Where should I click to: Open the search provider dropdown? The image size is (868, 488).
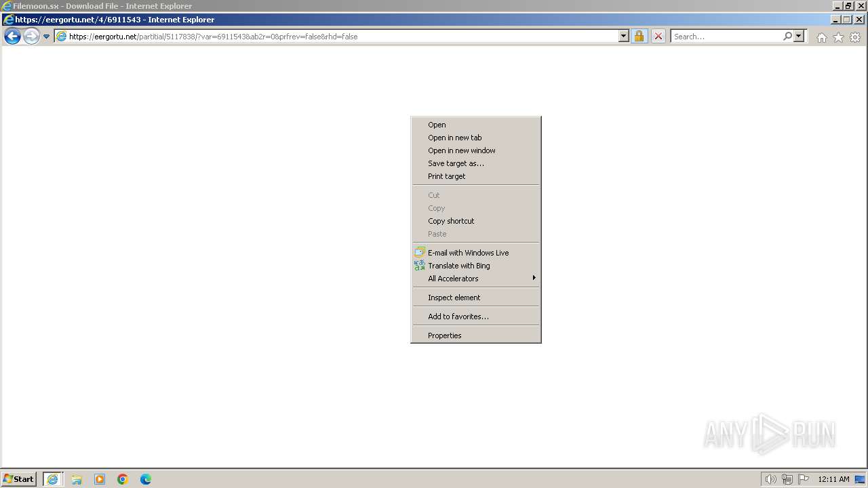coord(799,37)
